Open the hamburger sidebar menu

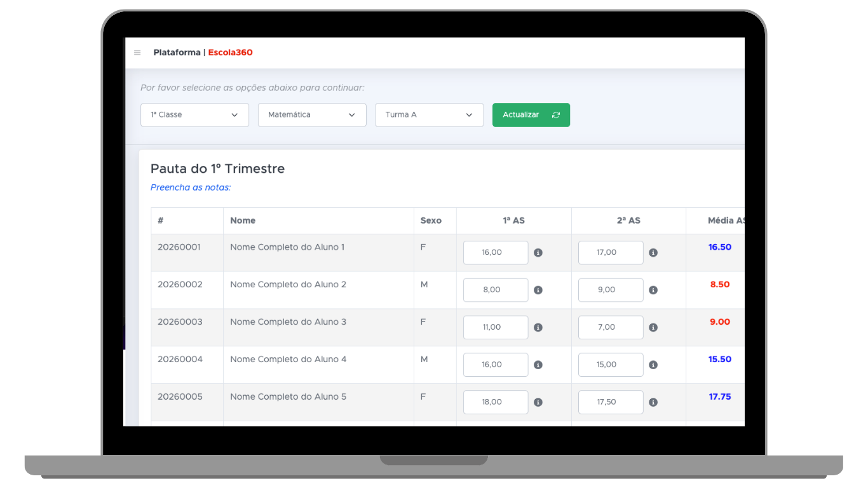pos(137,53)
